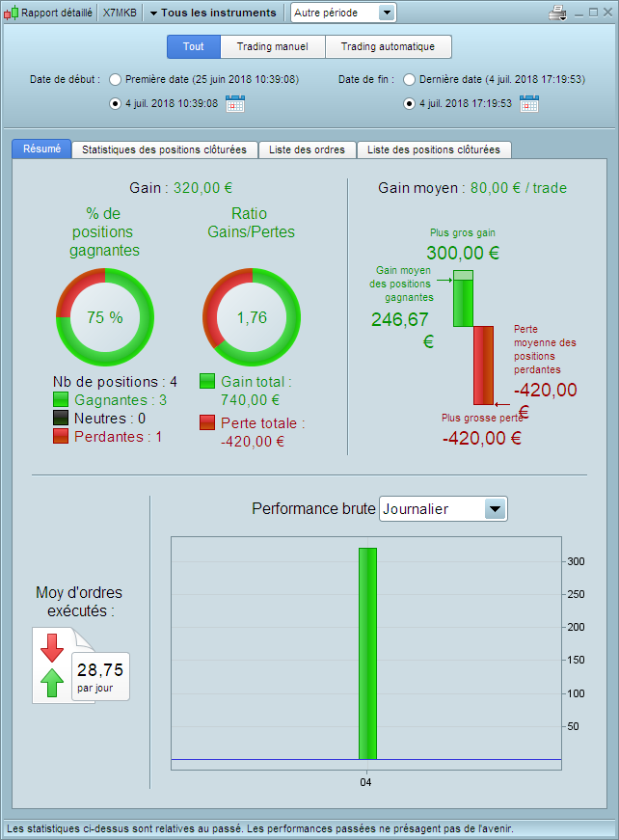
Task: Click the green Gagnantes legend square
Action: point(61,399)
